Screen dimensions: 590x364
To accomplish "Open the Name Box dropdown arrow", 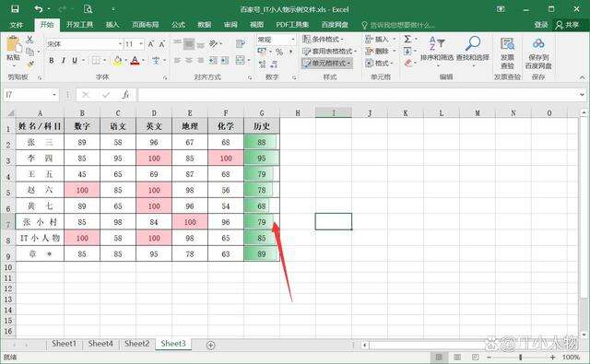I will (x=54, y=94).
